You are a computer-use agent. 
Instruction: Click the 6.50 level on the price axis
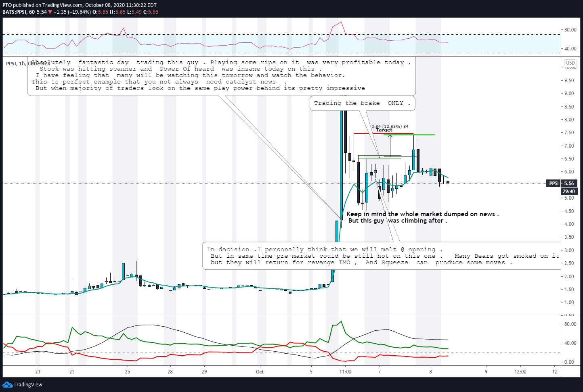point(569,159)
